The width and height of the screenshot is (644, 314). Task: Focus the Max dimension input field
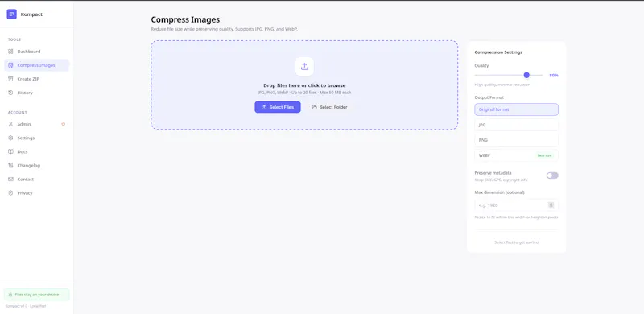tap(516, 205)
